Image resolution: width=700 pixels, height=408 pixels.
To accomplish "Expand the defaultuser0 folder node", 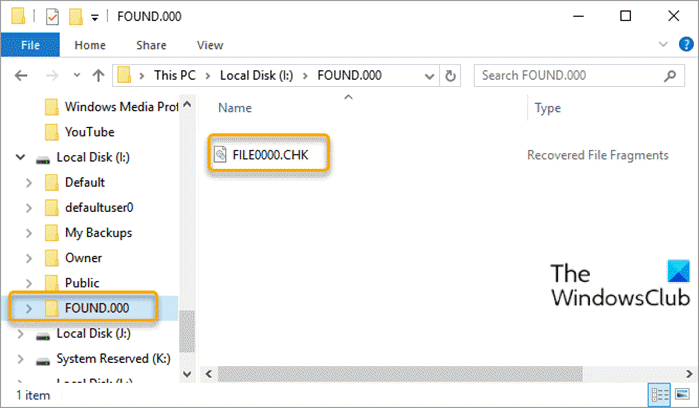I will (29, 208).
